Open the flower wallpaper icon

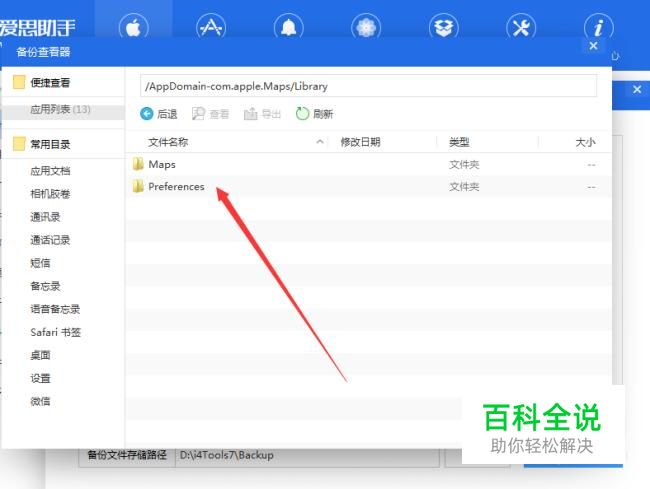point(366,27)
